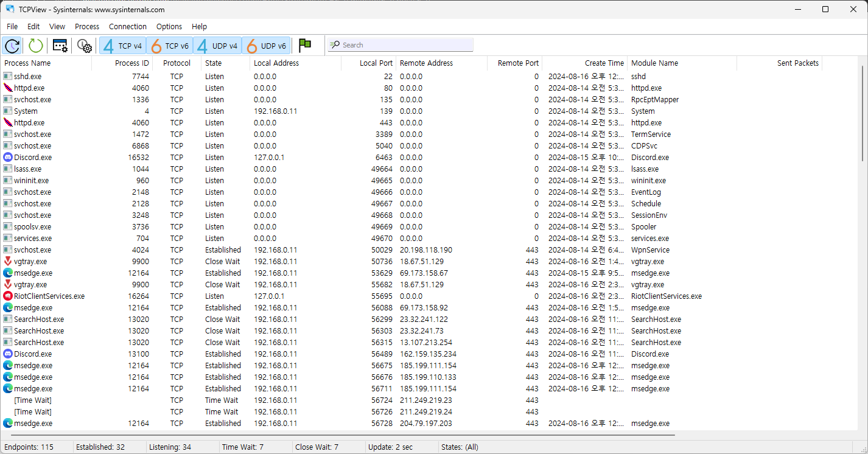
Task: Open process properties toolbar icon
Action: [60, 46]
